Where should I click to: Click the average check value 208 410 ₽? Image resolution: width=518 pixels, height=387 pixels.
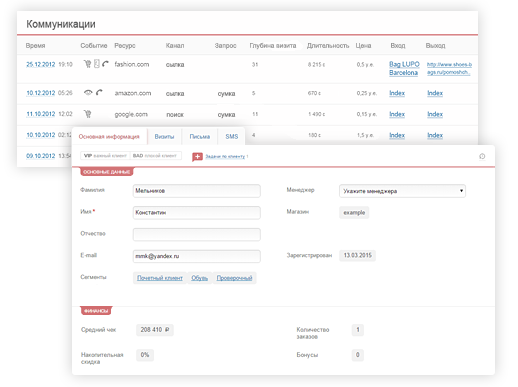click(x=155, y=330)
